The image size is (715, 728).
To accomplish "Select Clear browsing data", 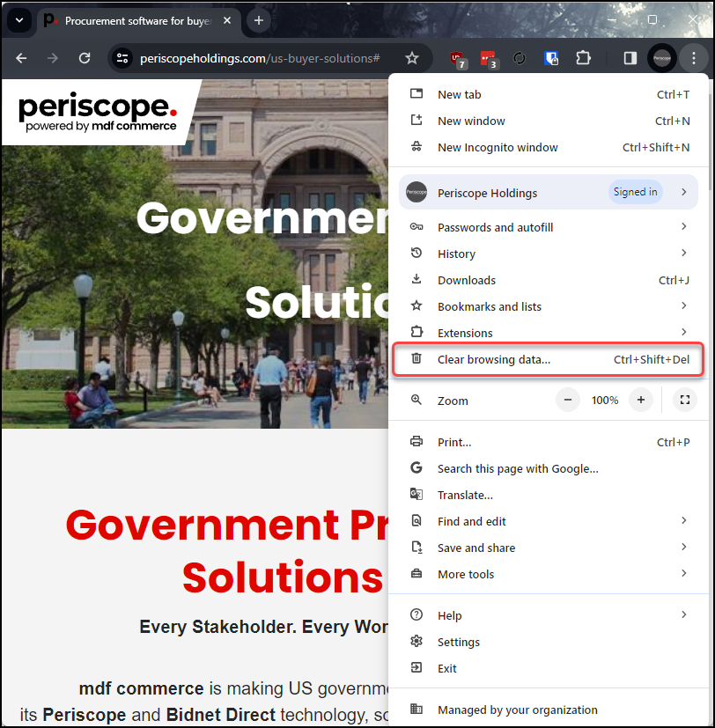I will [549, 359].
